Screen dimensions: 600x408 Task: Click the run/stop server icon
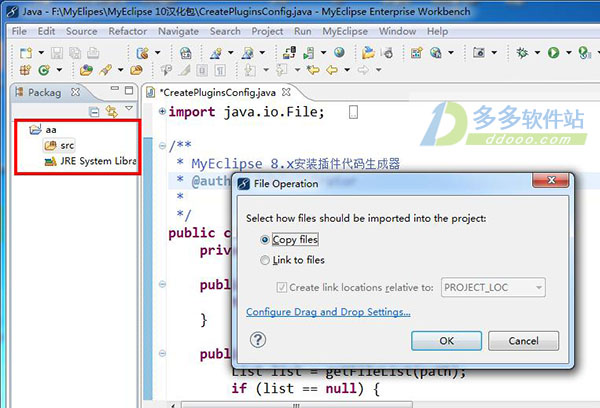pos(309,53)
